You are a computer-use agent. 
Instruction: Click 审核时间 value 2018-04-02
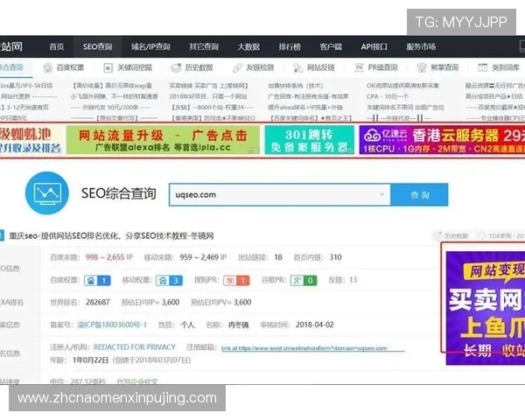(x=315, y=325)
